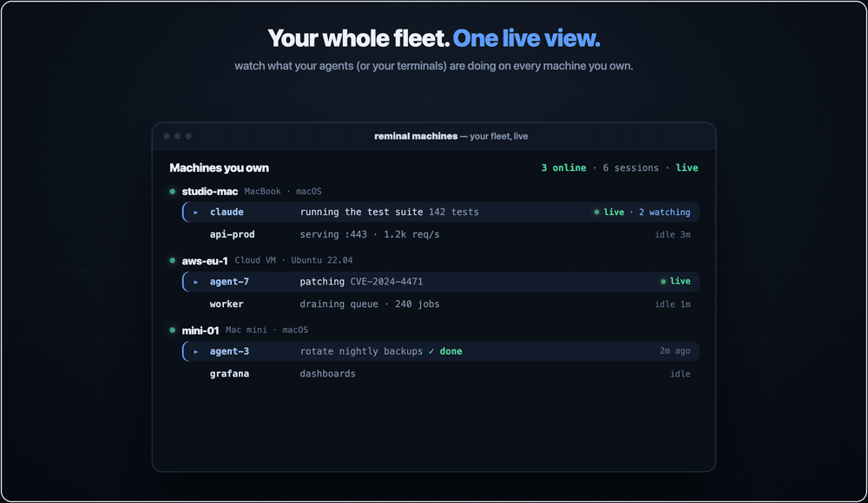Click the One live view. headline

click(527, 39)
